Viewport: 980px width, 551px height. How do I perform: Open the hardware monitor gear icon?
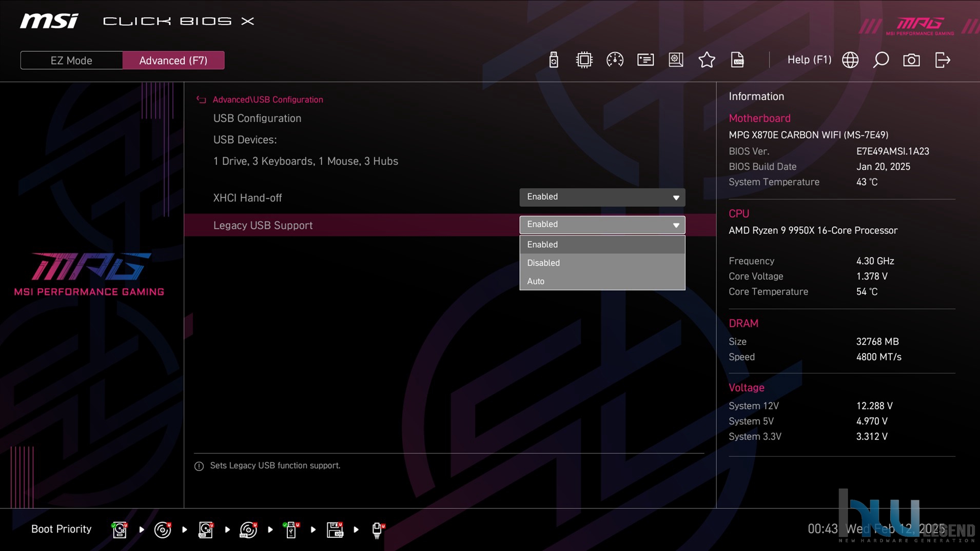676,60
